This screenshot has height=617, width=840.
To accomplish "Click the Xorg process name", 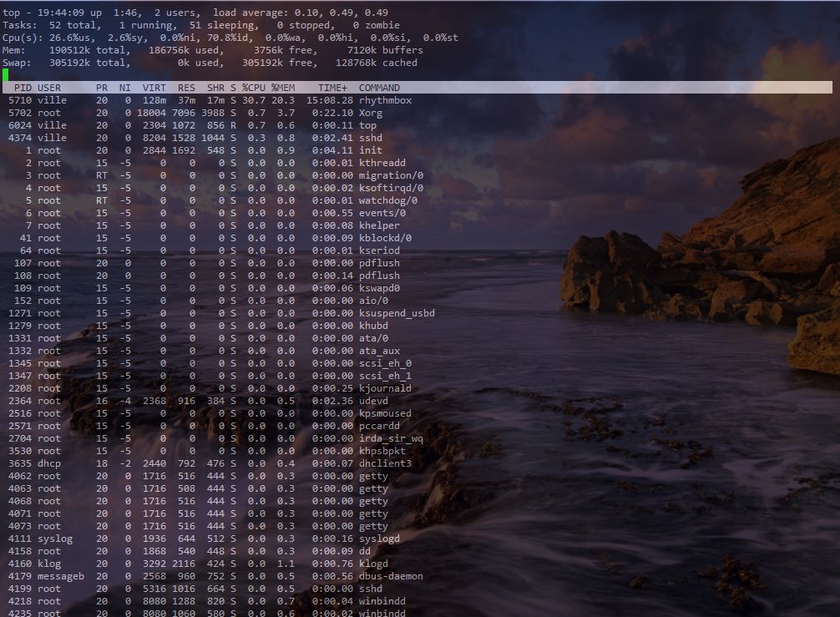I will (x=370, y=113).
